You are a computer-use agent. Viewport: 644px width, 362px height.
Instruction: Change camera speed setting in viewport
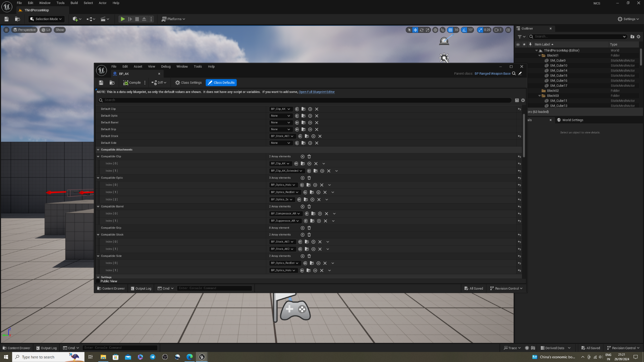coord(498,30)
